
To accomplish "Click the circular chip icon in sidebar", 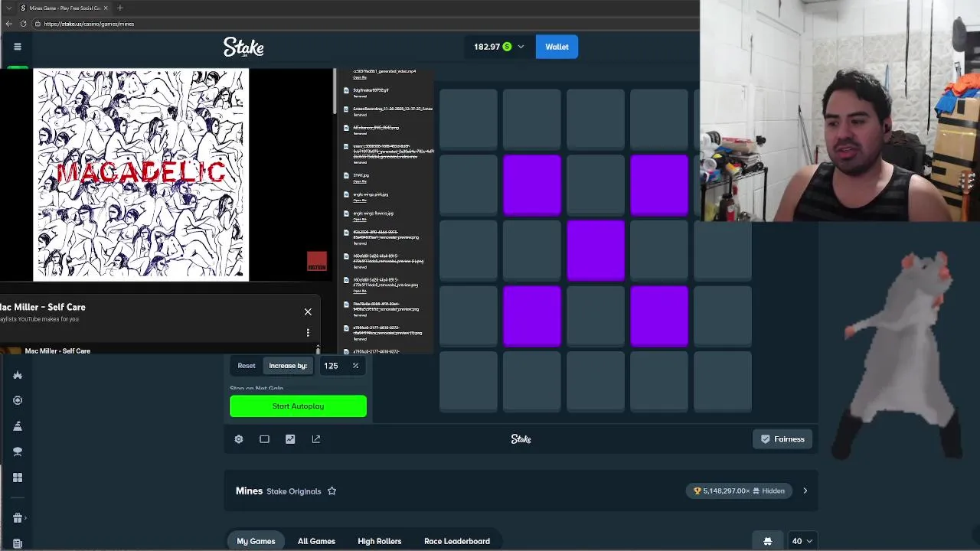I will (18, 400).
